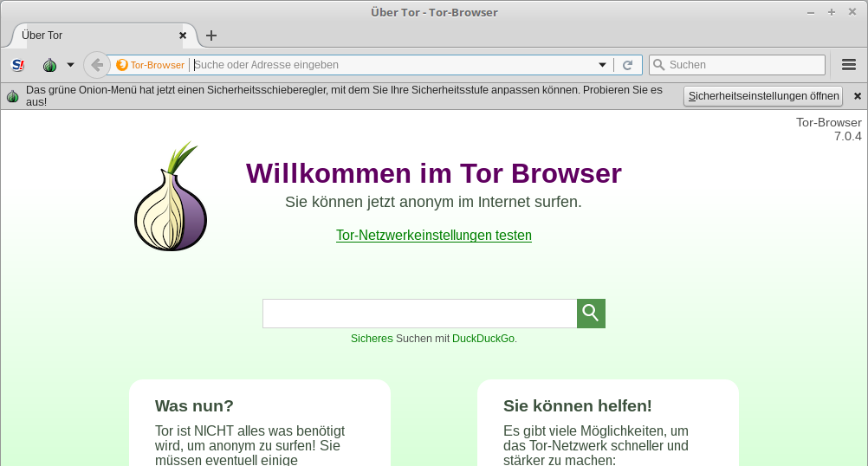Dismiss the security slider notification bar
The height and width of the screenshot is (466, 868).
858,96
